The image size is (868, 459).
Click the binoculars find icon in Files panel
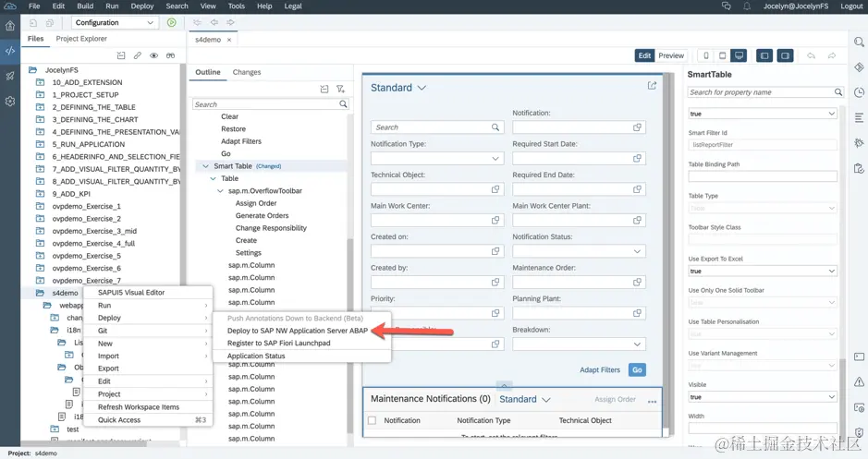(170, 55)
